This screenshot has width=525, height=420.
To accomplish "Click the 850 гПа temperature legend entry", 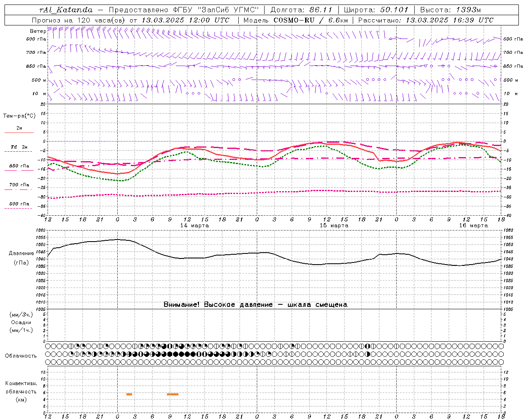I will (19, 166).
